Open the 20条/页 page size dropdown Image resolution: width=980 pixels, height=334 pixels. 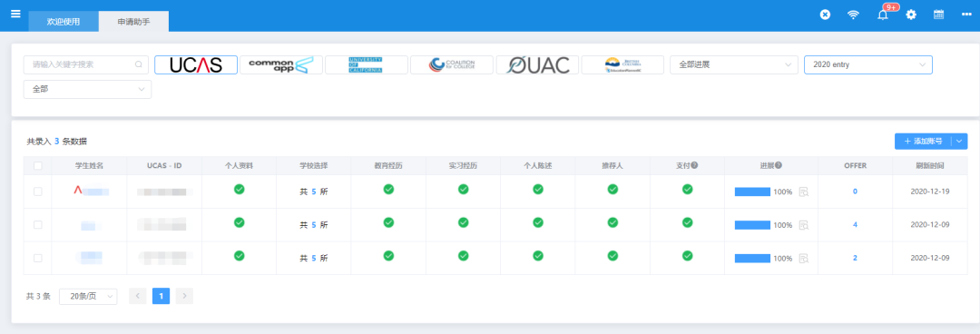88,297
